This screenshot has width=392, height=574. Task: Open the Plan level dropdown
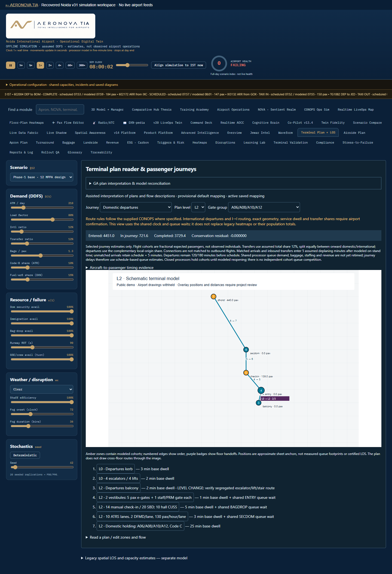point(198,207)
